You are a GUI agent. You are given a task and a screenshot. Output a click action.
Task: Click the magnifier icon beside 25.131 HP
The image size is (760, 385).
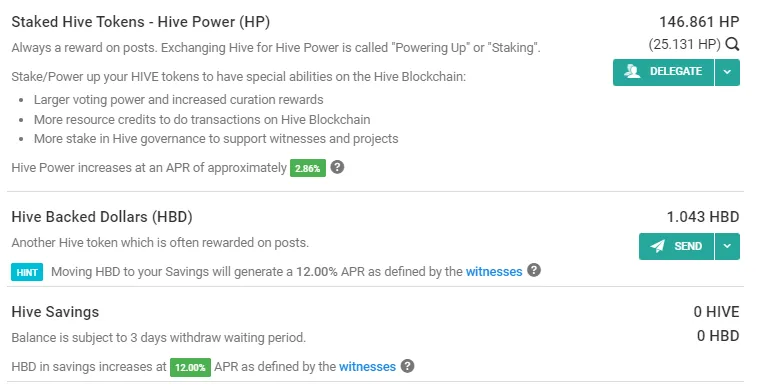click(x=732, y=45)
